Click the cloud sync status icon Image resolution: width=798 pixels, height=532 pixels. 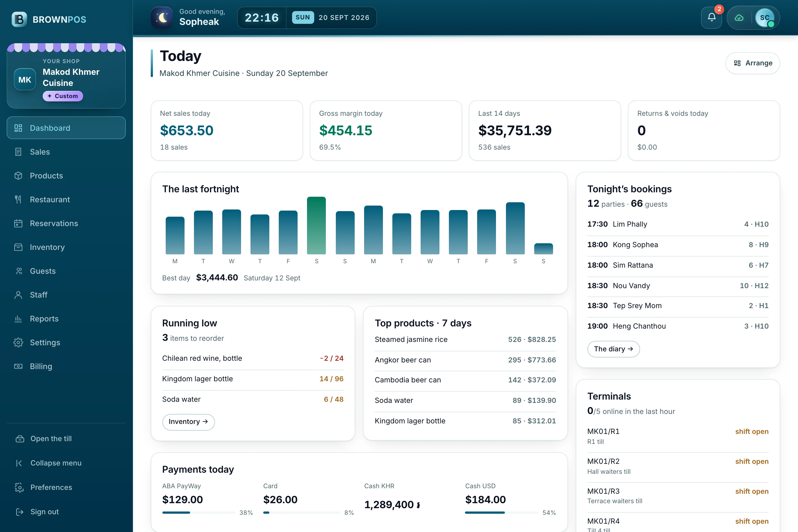pyautogui.click(x=739, y=18)
